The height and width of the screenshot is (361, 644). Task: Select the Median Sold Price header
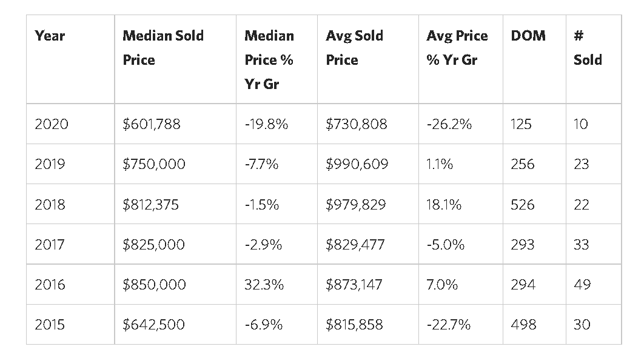[x=163, y=48]
